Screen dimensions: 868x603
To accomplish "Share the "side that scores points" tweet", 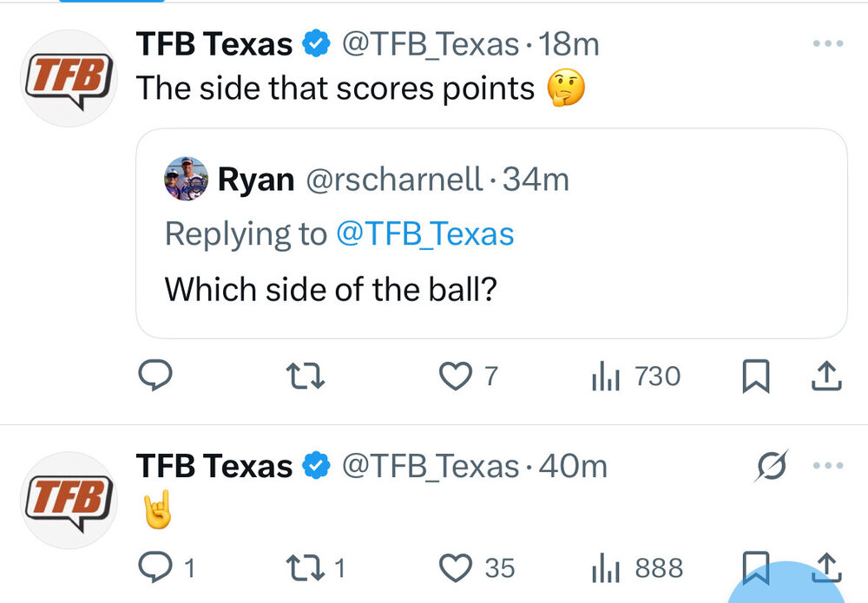I will (x=825, y=376).
